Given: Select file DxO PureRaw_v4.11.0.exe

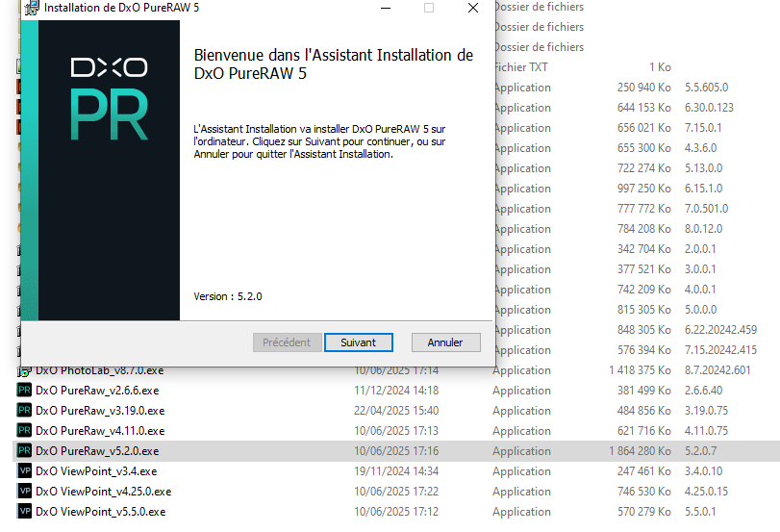Looking at the screenshot, I should point(100,431).
